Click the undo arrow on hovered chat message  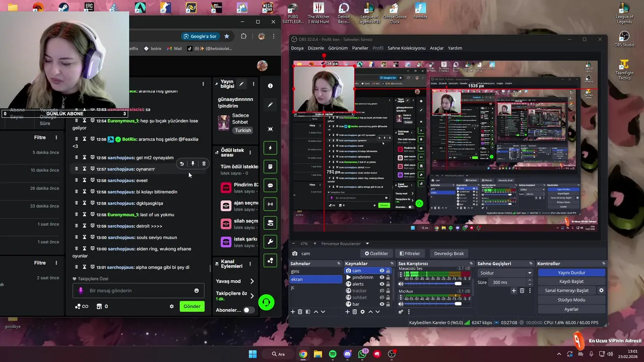tap(182, 163)
